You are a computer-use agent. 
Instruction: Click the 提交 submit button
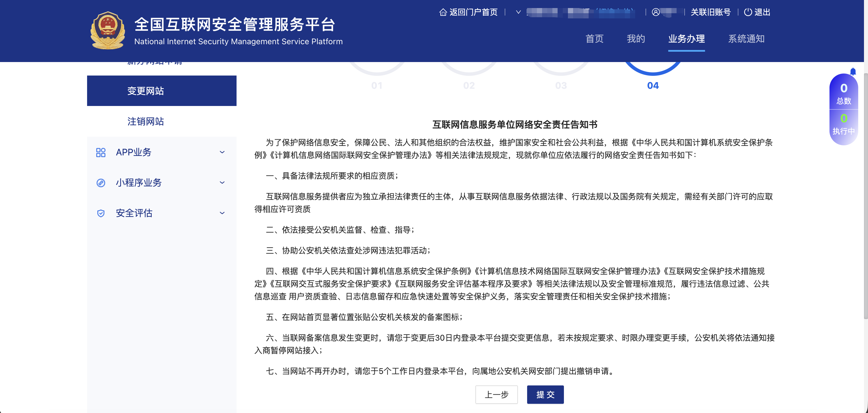point(545,395)
